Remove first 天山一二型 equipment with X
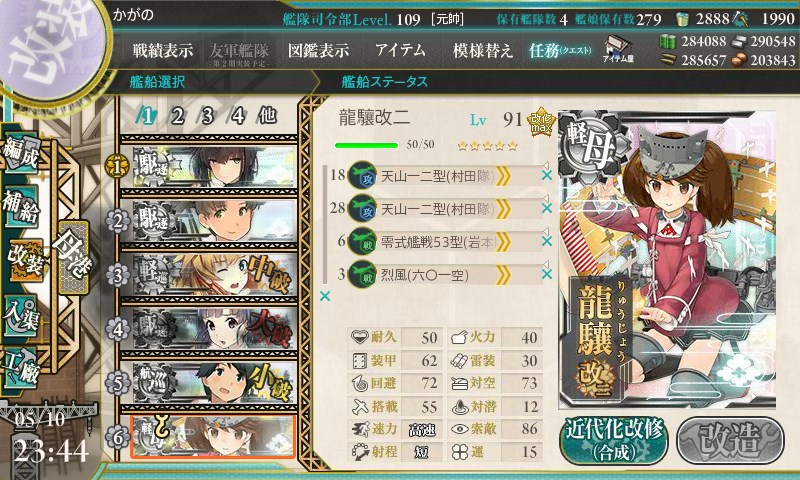The image size is (800, 480). 547,175
